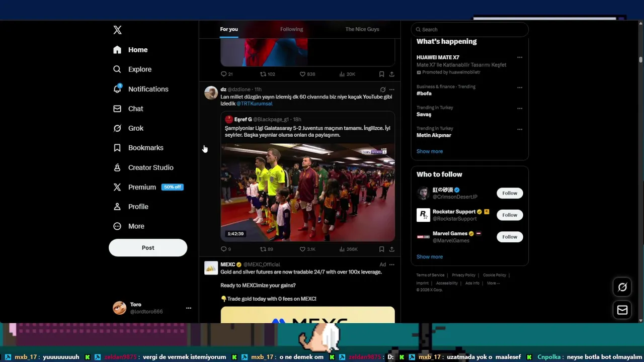The width and height of the screenshot is (644, 362).
Task: Expand the footer More menu
Action: coord(493,283)
